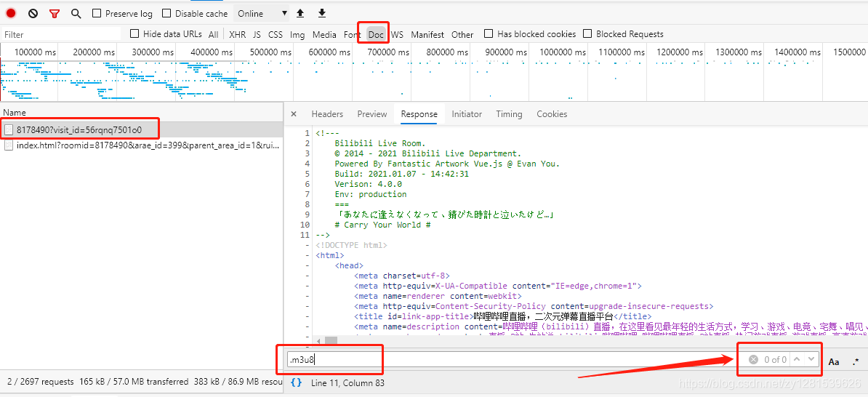Click the meta charset=utf-8 line

403,275
